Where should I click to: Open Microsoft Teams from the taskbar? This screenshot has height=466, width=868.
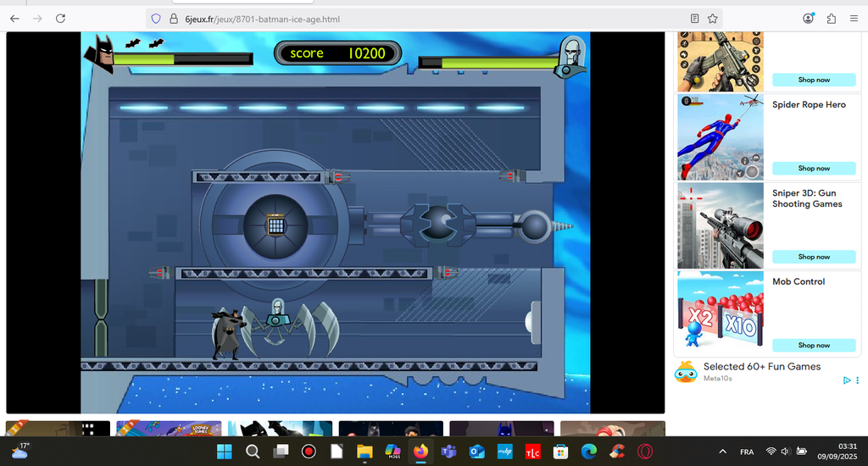pyautogui.click(x=448, y=452)
